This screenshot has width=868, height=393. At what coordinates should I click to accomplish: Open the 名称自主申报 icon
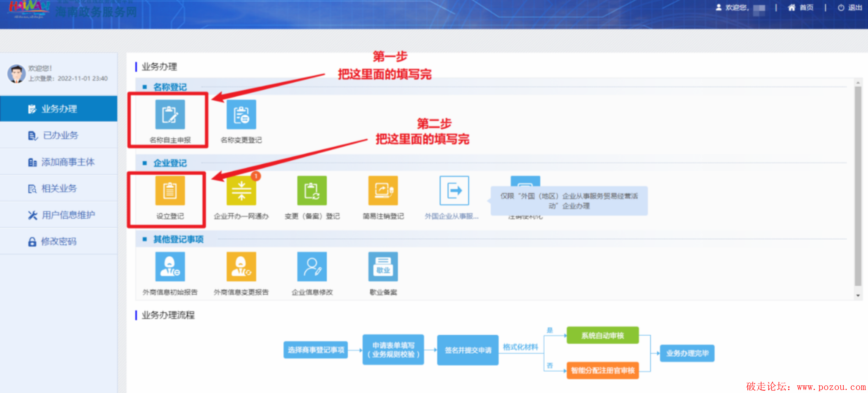170,115
